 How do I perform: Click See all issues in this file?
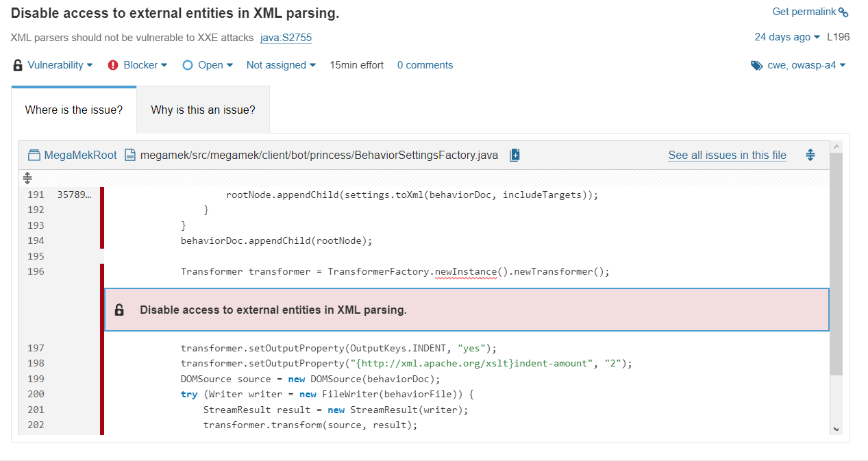[727, 155]
